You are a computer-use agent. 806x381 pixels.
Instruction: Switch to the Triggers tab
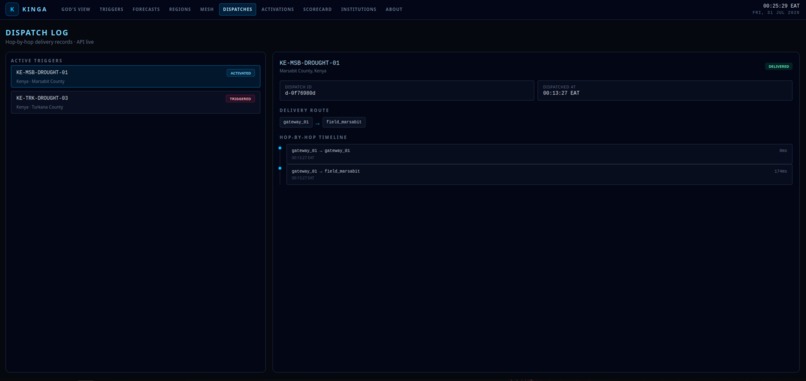[112, 9]
